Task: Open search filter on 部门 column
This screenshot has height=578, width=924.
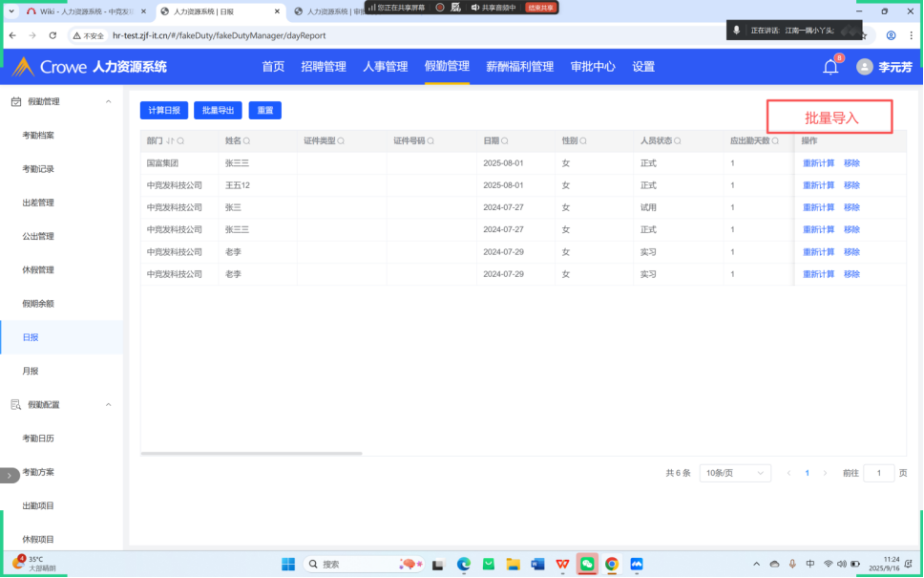Action: click(x=180, y=141)
